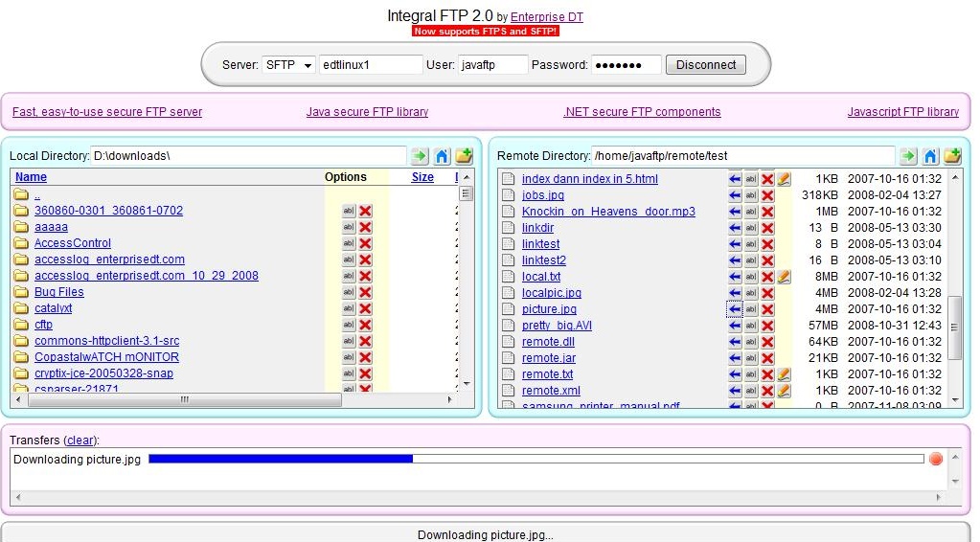
Task: Go to the entered local directory (green arrow)
Action: pos(420,155)
